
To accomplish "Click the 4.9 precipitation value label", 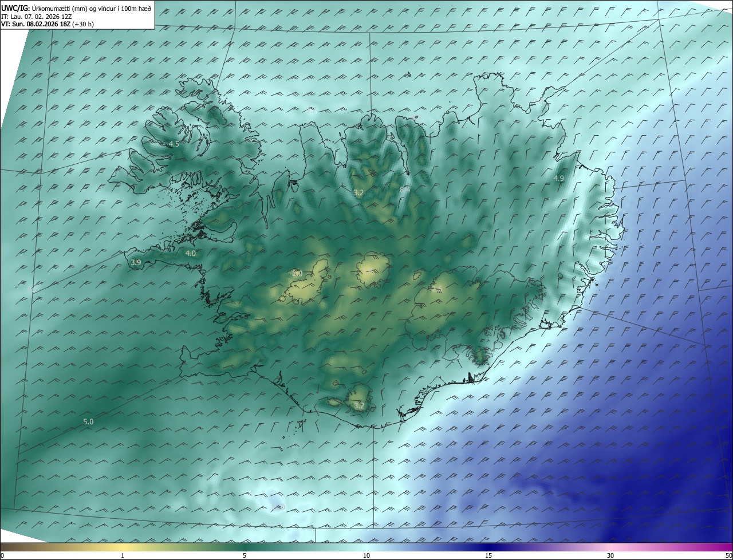I will pos(559,179).
